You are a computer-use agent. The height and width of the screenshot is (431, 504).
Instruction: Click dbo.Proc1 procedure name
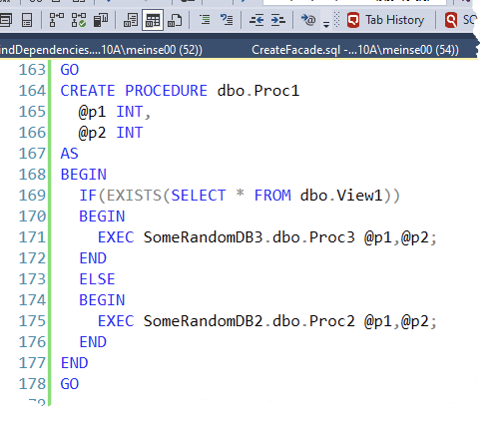coord(258,91)
